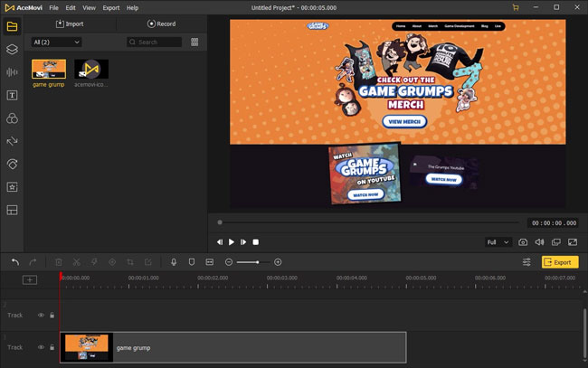Image resolution: width=588 pixels, height=368 pixels.
Task: Click the voice-over microphone icon
Action: (174, 262)
